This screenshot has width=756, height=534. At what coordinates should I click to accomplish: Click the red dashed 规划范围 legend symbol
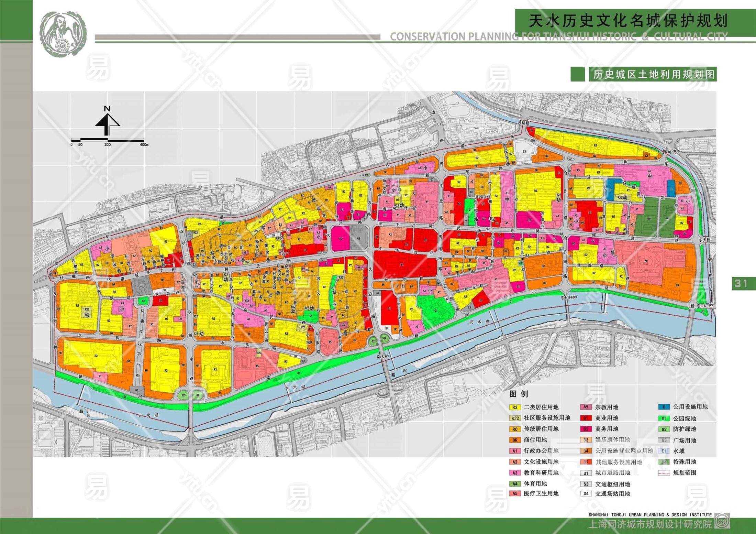(664, 473)
